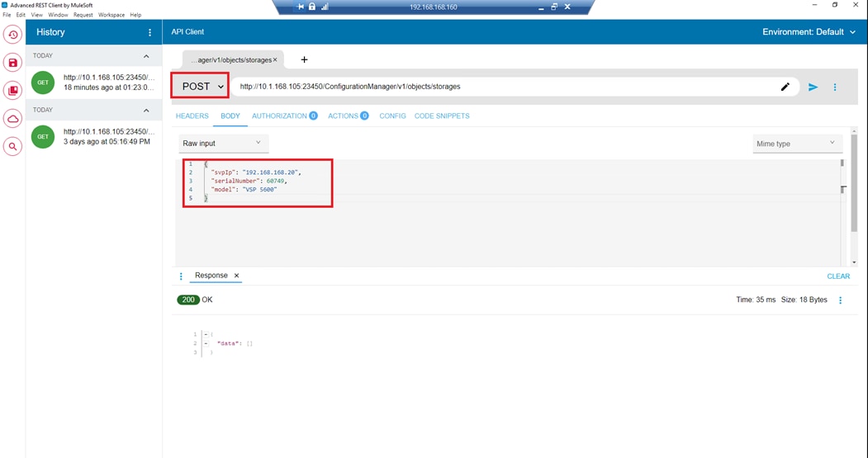Image resolution: width=868 pixels, height=458 pixels.
Task: Send the request with arrow icon
Action: pyautogui.click(x=813, y=87)
